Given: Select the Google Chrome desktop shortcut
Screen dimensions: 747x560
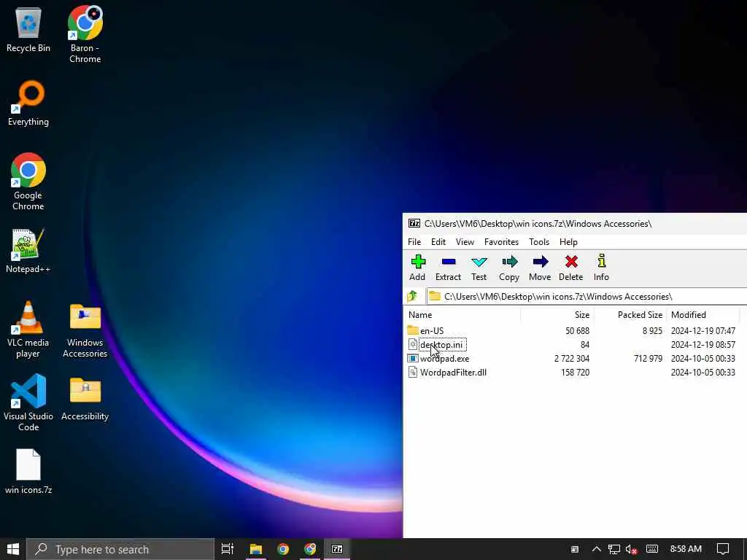Looking at the screenshot, I should point(28,182).
